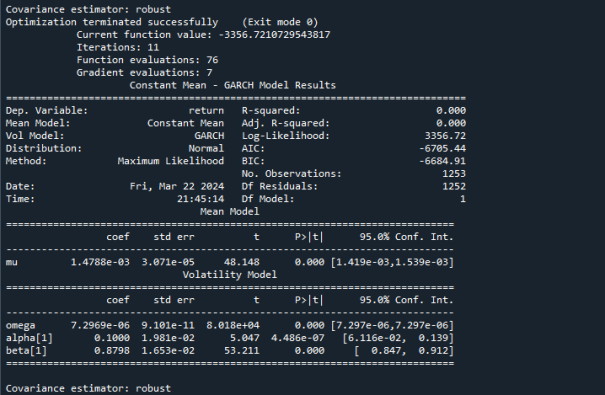This screenshot has width=605, height=395.
Task: Click the 'Volatility Model' section heading
Action: coord(230,275)
